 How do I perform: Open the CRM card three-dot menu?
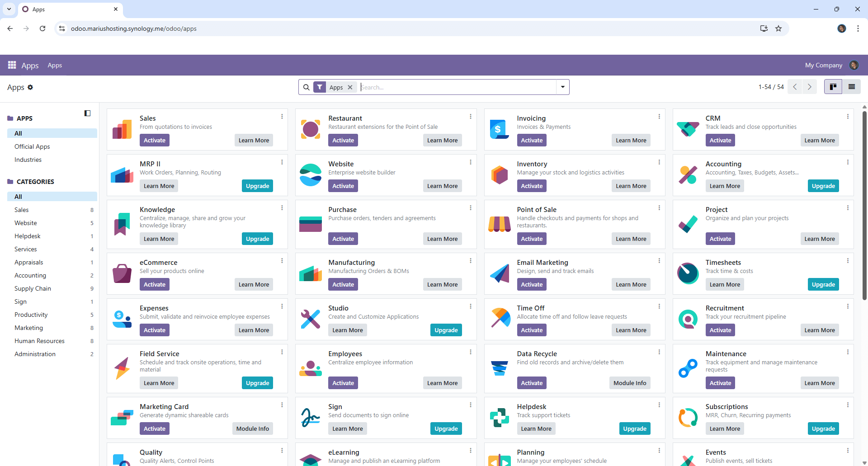[x=848, y=117]
